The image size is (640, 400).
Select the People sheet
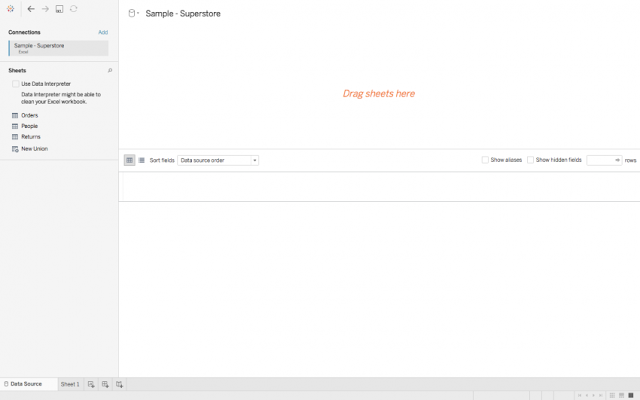tap(29, 126)
